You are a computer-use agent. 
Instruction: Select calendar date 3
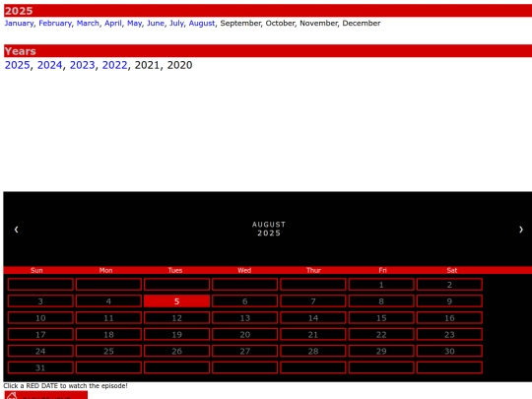click(x=40, y=301)
